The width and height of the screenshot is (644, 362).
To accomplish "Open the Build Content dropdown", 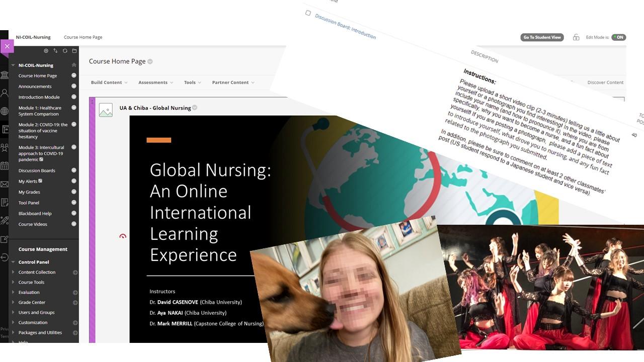I will 109,82.
